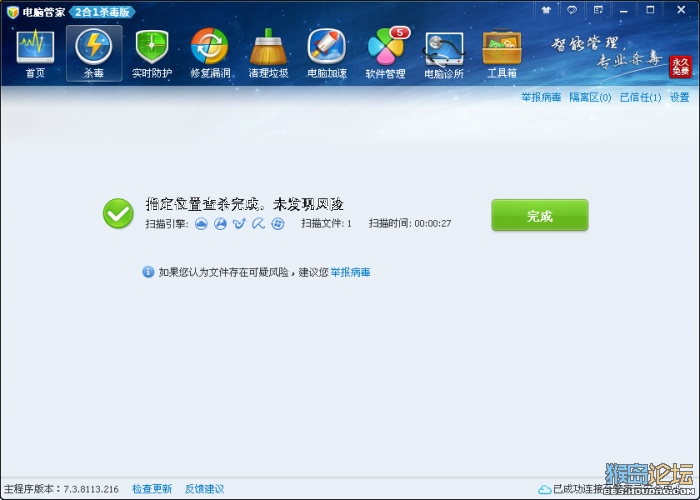Click 检查更新 in status bar
Screen dimensions: 700x500
pyautogui.click(x=152, y=489)
